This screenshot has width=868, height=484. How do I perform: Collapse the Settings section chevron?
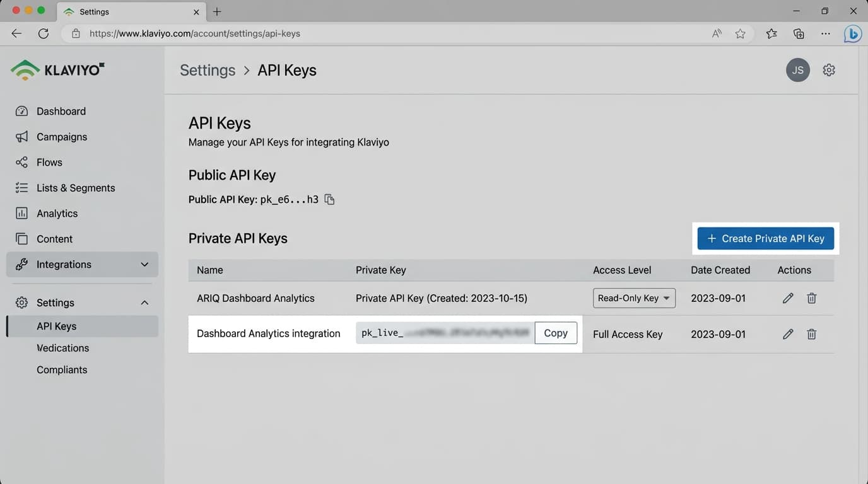coord(144,302)
